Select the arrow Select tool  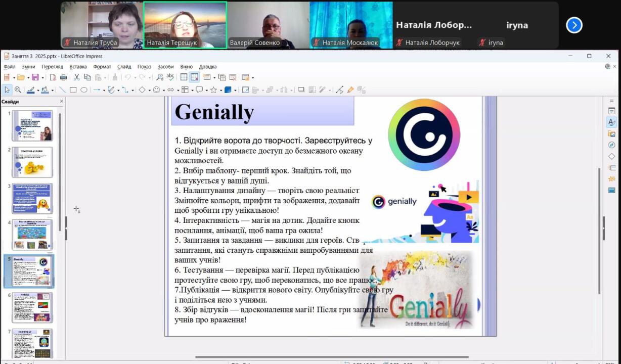7,90
